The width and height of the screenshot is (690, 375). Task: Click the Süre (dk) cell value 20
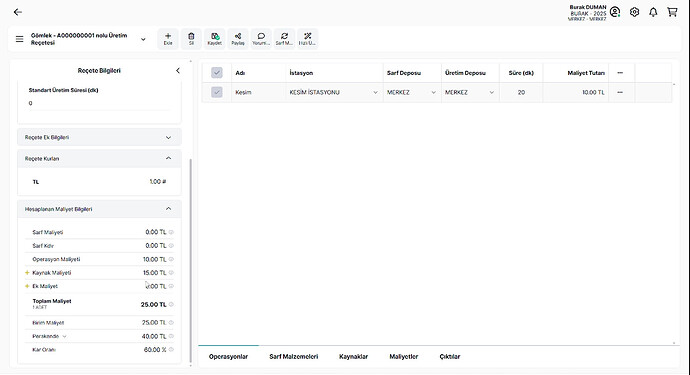pyautogui.click(x=521, y=92)
